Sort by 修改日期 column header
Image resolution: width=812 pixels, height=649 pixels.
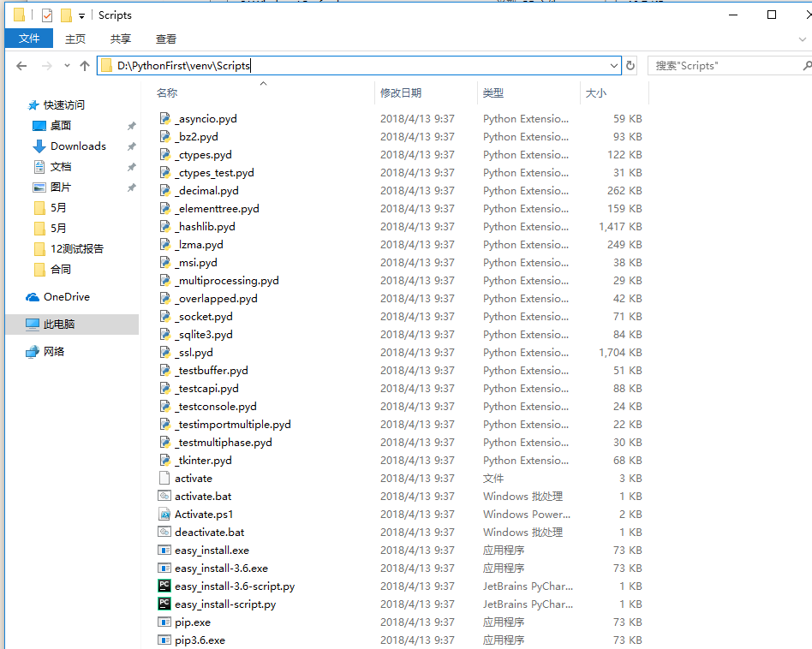401,92
